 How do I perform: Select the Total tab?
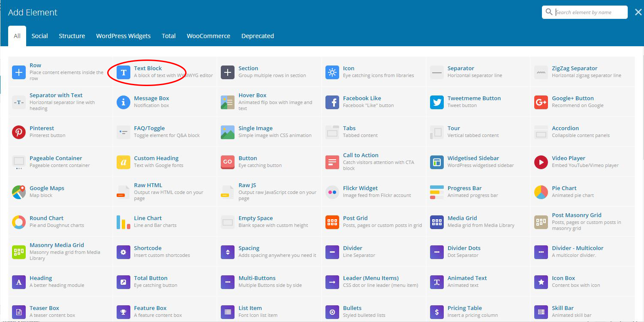coord(169,36)
